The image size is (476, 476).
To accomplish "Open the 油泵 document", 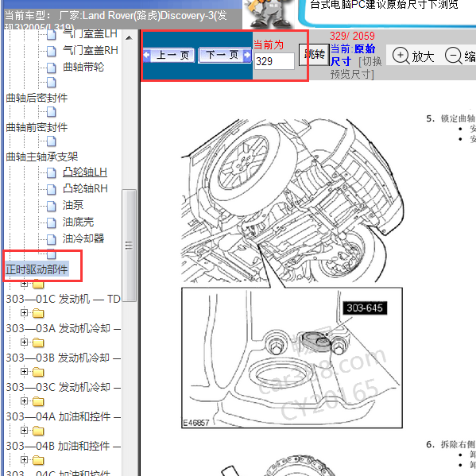I will pyautogui.click(x=73, y=205).
